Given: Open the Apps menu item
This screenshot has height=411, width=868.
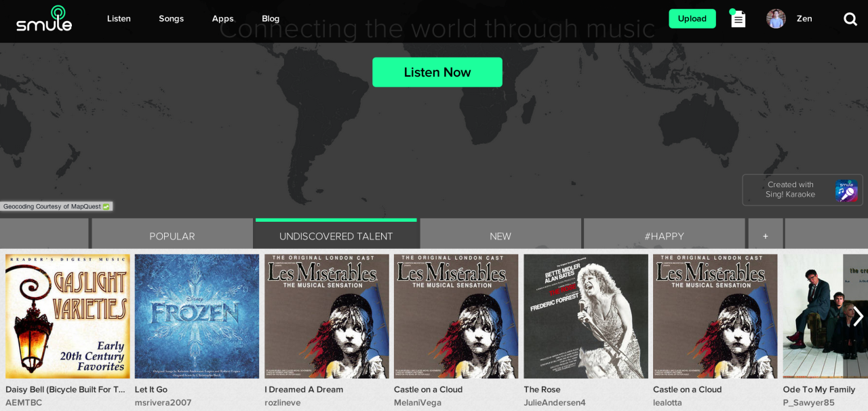Looking at the screenshot, I should coord(222,18).
